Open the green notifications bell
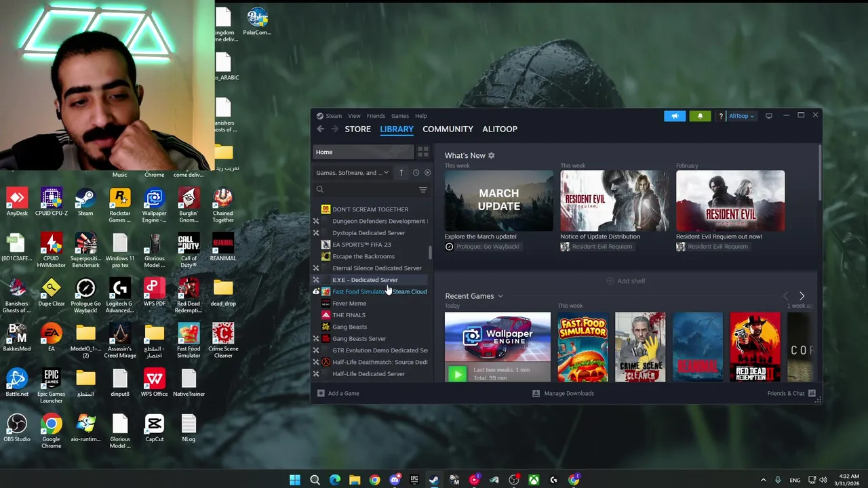Screen dimensions: 868x488 point(701,116)
